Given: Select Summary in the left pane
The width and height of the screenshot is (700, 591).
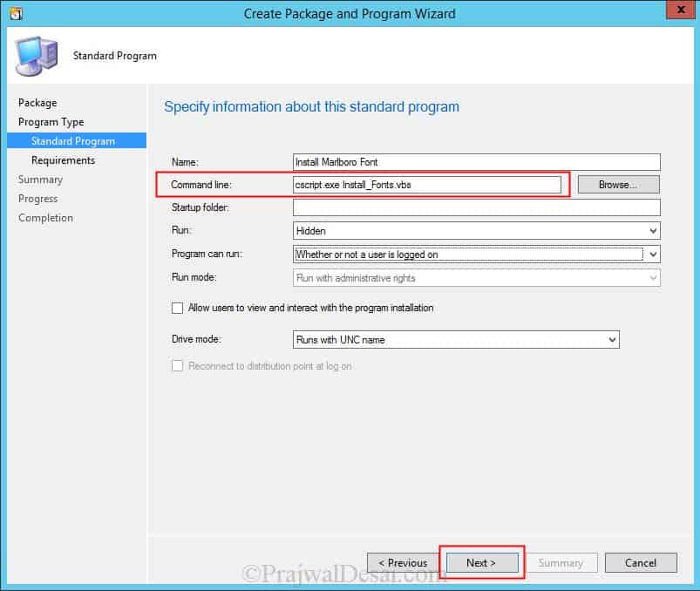Looking at the screenshot, I should (41, 179).
